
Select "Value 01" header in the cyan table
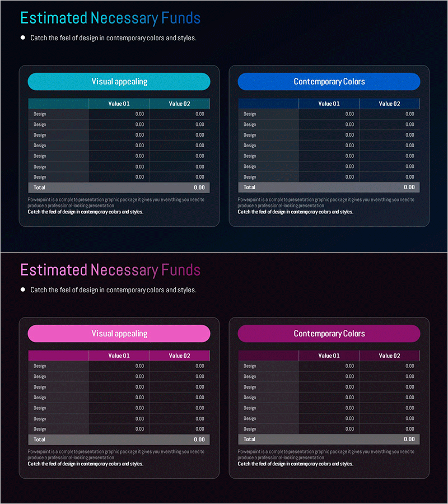tap(119, 104)
